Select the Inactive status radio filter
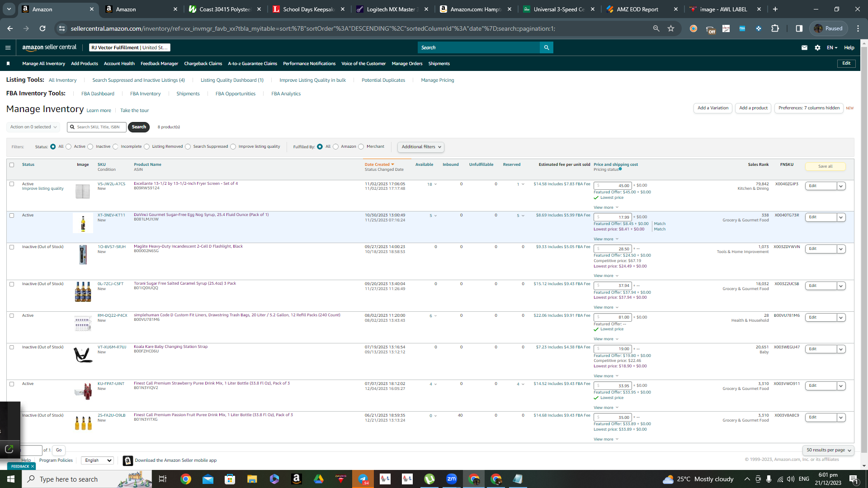 coord(90,147)
